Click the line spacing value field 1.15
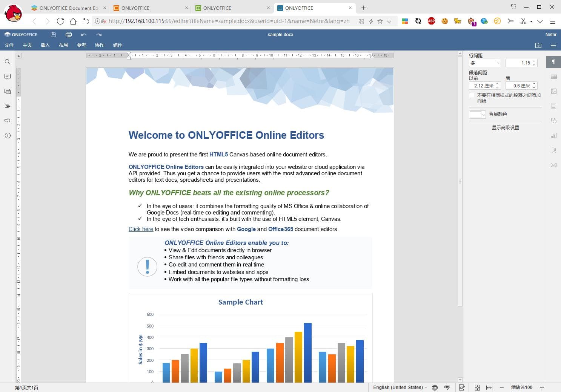Screen dimensions: 561x392 519,63
